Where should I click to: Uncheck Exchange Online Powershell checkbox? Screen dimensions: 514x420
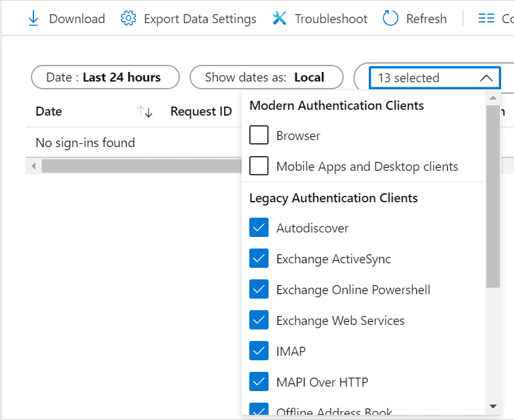pos(259,289)
